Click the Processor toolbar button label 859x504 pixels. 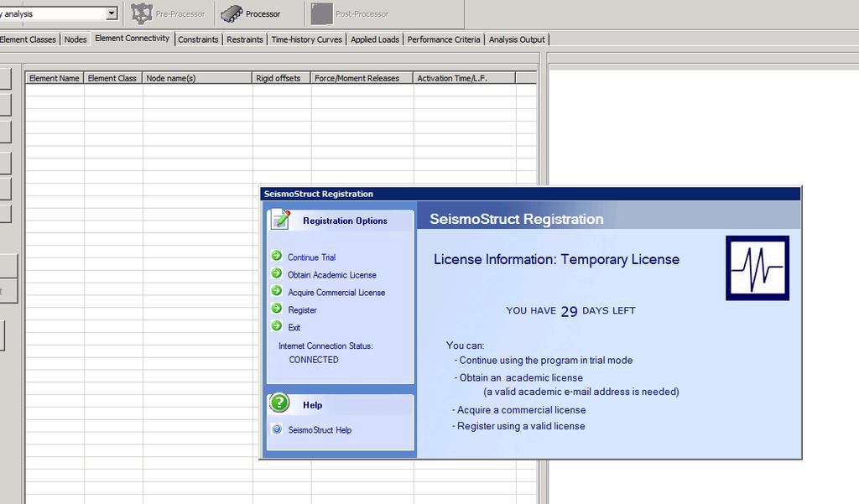(x=263, y=14)
